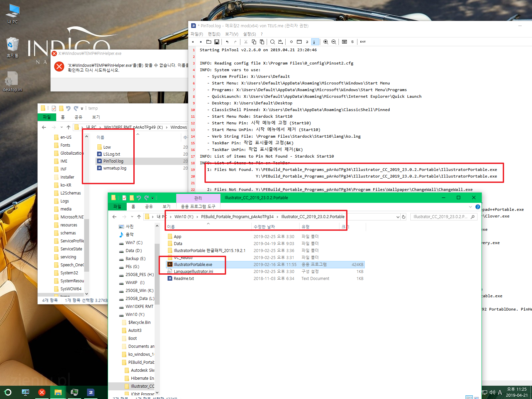Viewport: 532px width, 399px height.
Task: Open recent locations dropdown in temp explorer
Action: [x=62, y=127]
